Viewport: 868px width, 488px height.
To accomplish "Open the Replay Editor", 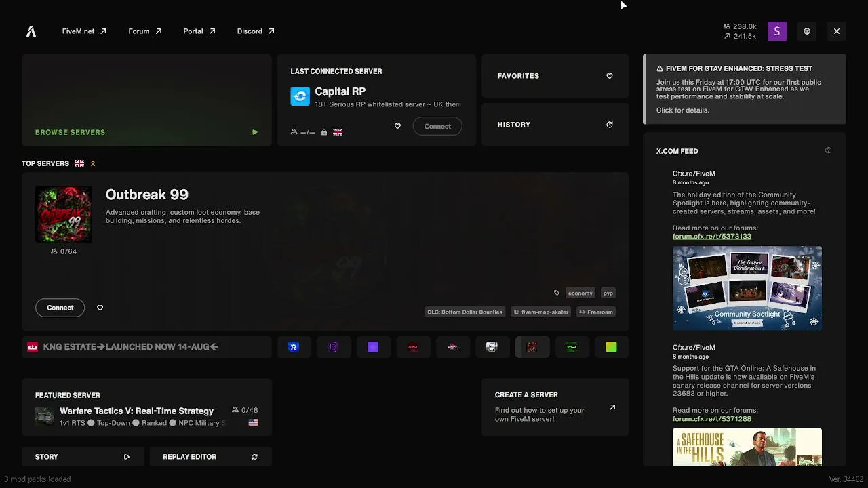I will pos(210,457).
